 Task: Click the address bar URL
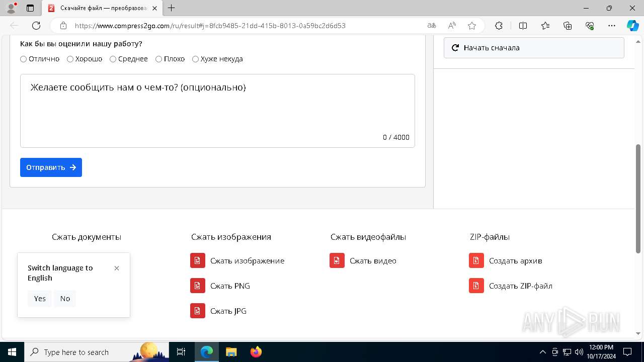[x=210, y=26]
